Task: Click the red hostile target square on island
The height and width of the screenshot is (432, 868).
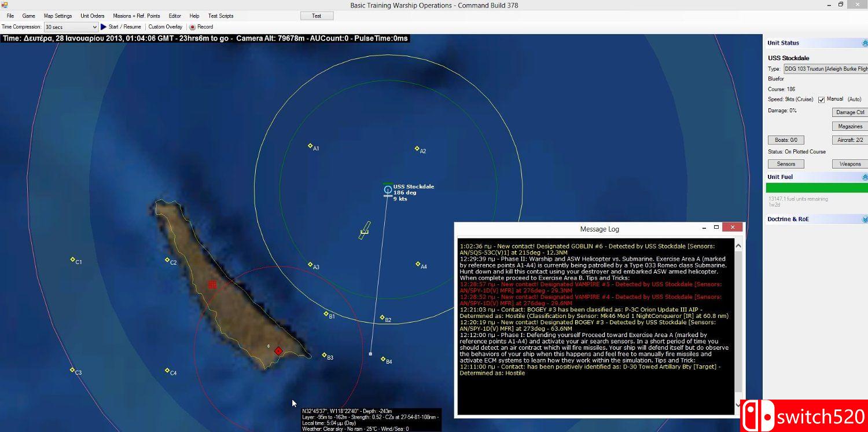Action: pos(212,284)
